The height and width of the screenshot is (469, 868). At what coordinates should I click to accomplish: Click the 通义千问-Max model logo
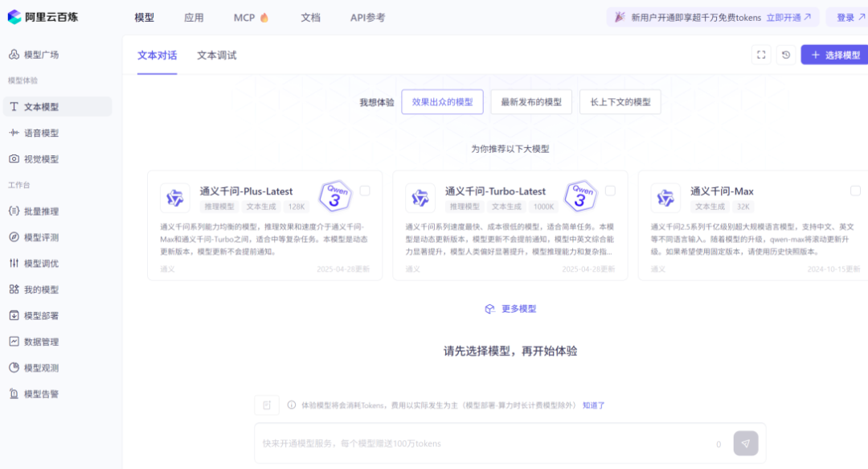click(665, 198)
